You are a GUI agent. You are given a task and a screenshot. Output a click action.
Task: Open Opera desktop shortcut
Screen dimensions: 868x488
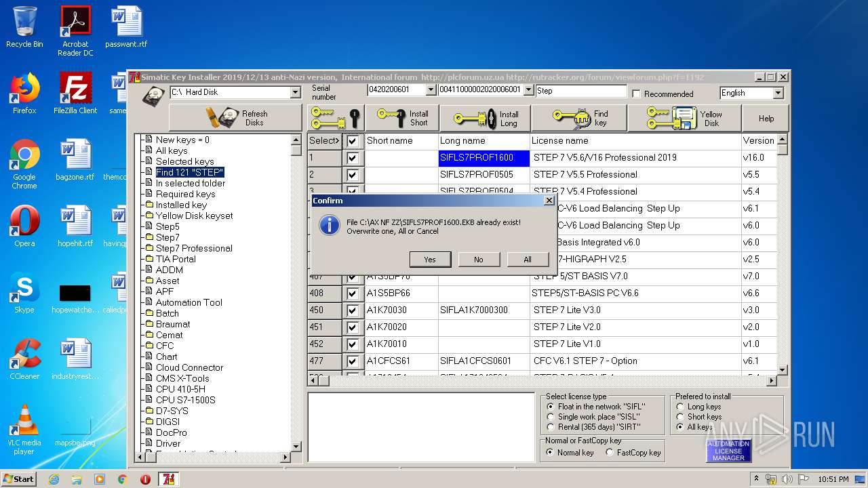(24, 226)
